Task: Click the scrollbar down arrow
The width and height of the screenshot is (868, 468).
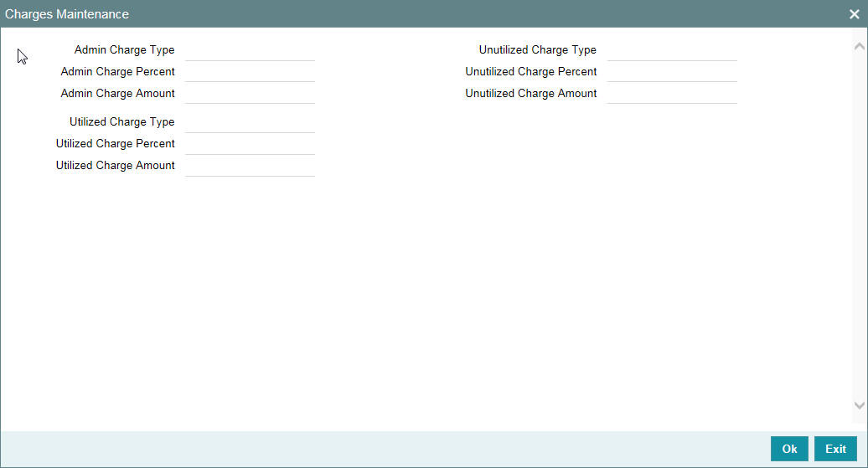Action: [x=859, y=405]
